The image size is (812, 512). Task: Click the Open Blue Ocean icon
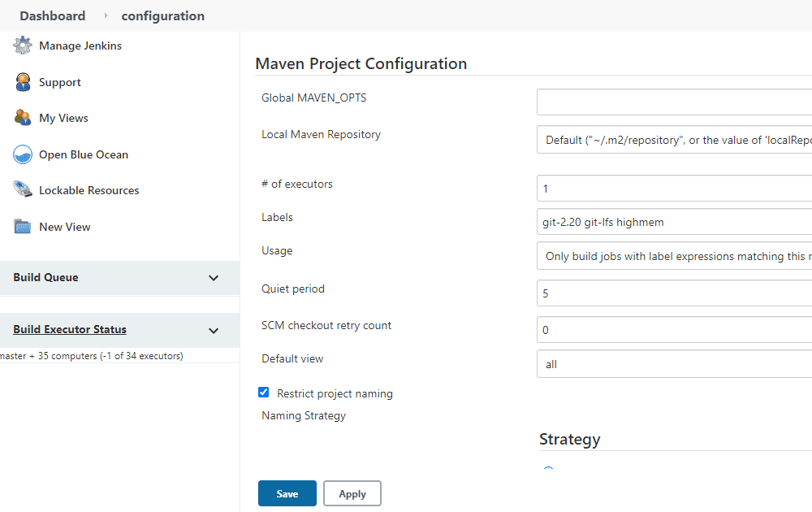tap(23, 154)
